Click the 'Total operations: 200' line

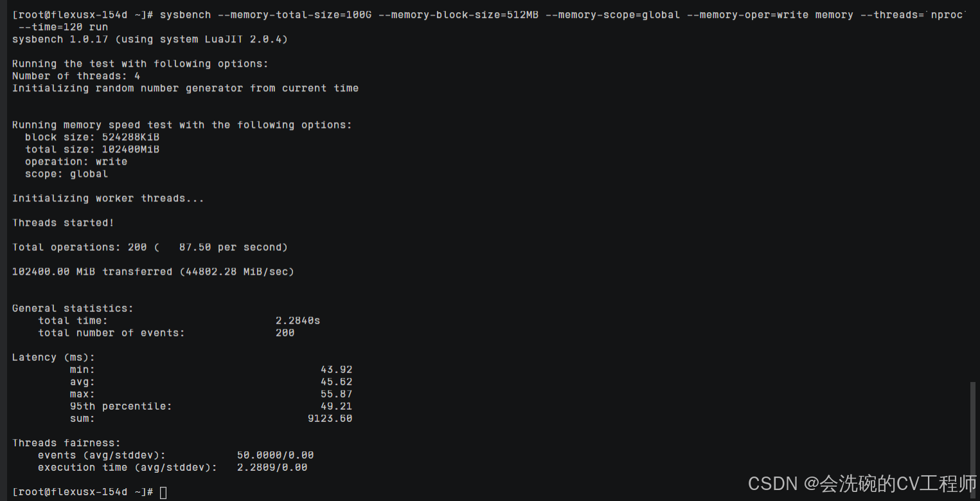pos(150,247)
